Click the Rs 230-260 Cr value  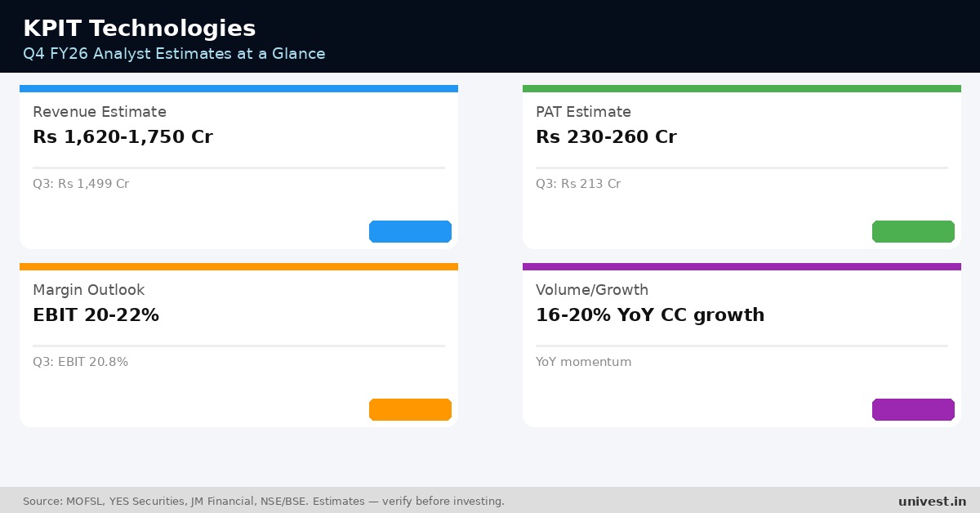[606, 137]
